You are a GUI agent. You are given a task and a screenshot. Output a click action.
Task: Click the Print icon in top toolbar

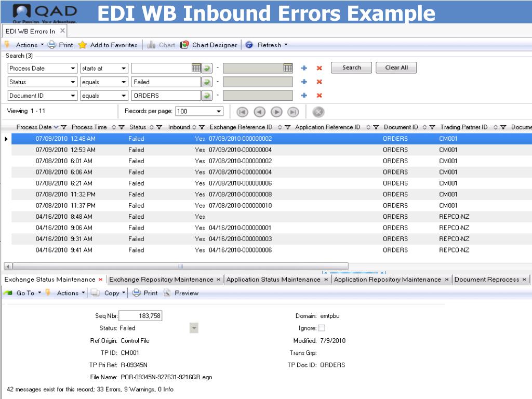click(52, 45)
